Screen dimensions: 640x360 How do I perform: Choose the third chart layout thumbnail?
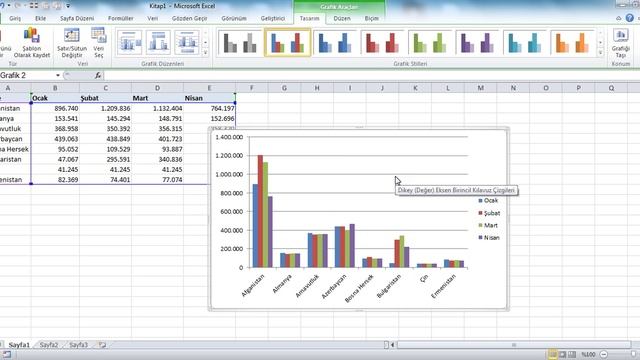pyautogui.click(x=187, y=42)
